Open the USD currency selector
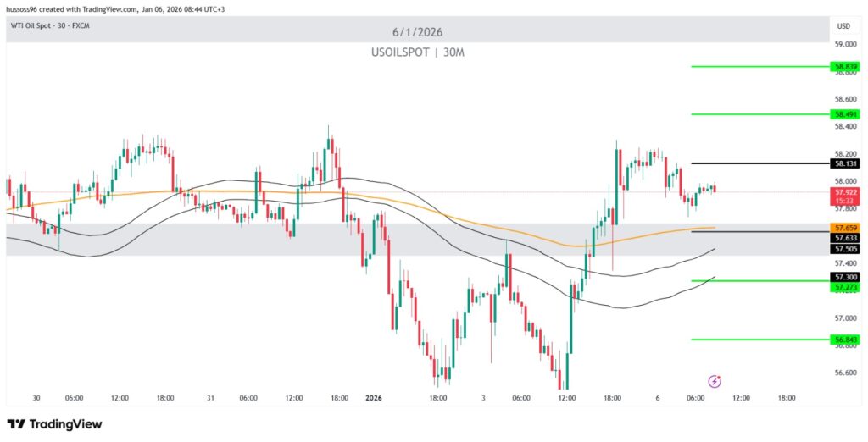This screenshot has width=868, height=442. pyautogui.click(x=843, y=26)
